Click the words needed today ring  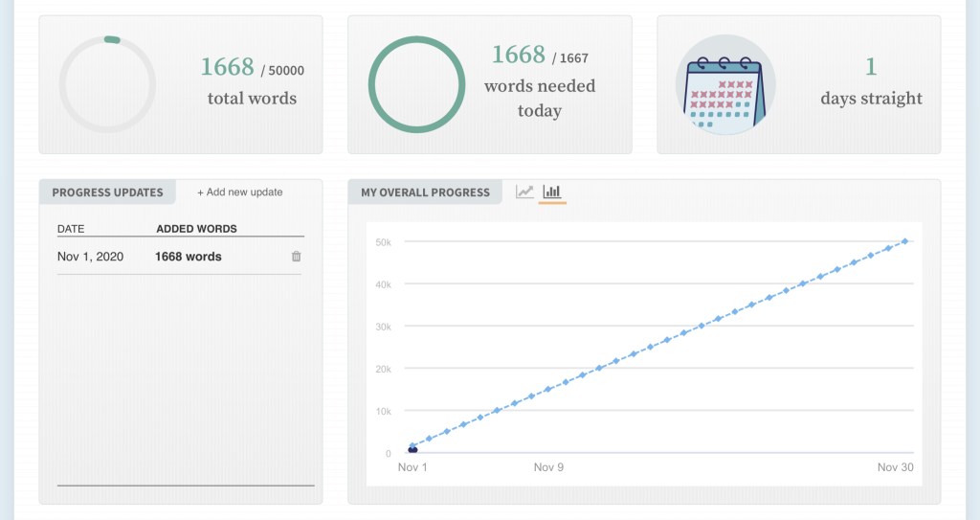pyautogui.click(x=416, y=84)
